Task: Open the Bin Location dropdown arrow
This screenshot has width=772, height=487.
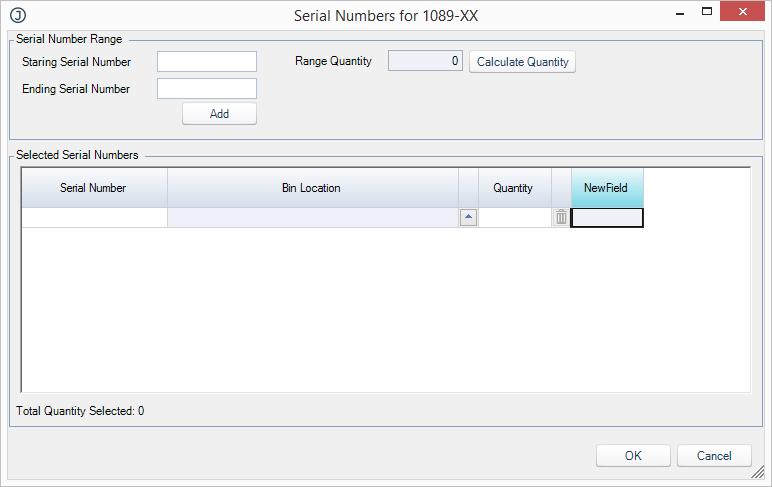Action: (468, 217)
